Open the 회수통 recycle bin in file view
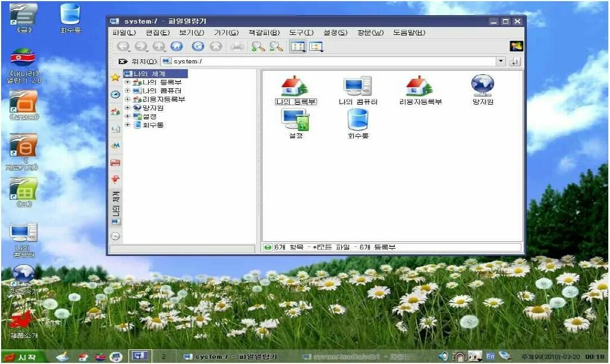The width and height of the screenshot is (610, 364). coord(358,121)
